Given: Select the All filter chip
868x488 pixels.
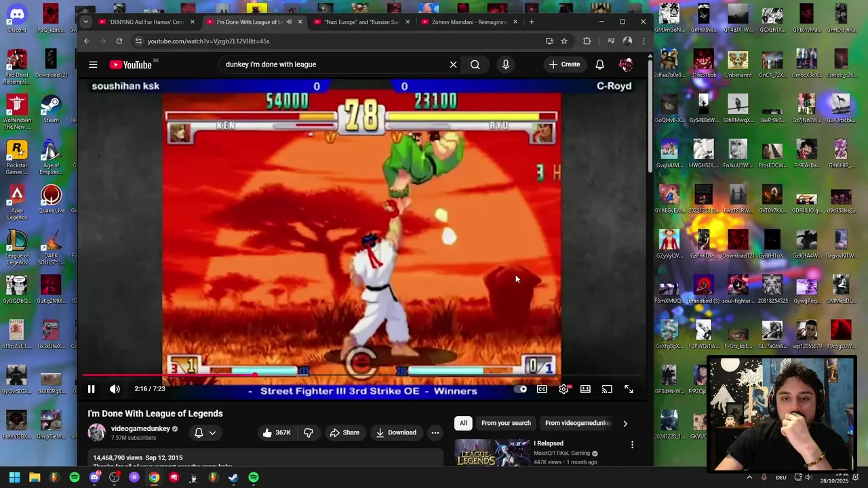Looking at the screenshot, I should point(463,423).
